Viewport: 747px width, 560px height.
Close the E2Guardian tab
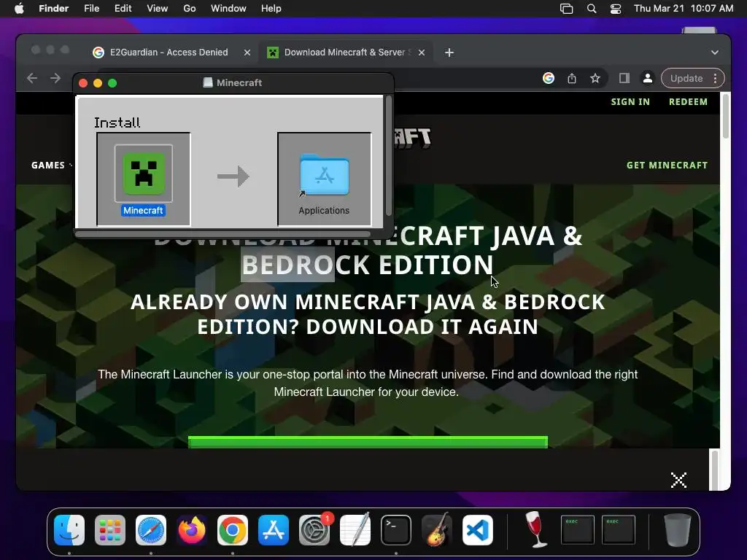247,52
